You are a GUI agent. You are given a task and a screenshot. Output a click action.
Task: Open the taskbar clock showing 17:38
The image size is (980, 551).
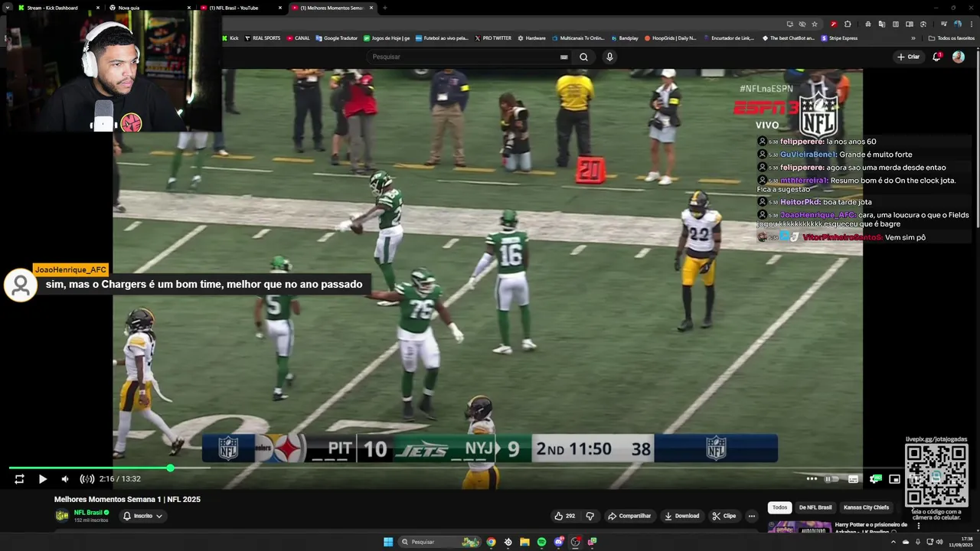tap(960, 542)
